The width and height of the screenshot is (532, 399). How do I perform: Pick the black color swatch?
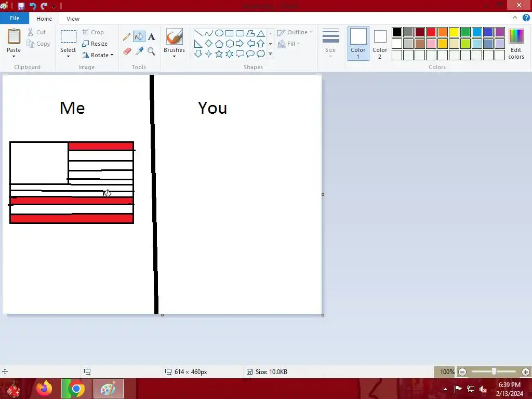(x=397, y=32)
